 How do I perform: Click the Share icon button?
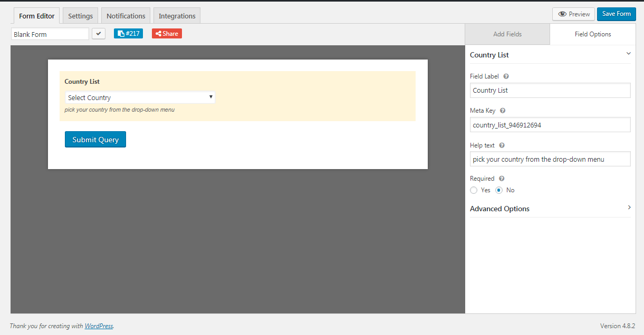(x=158, y=33)
